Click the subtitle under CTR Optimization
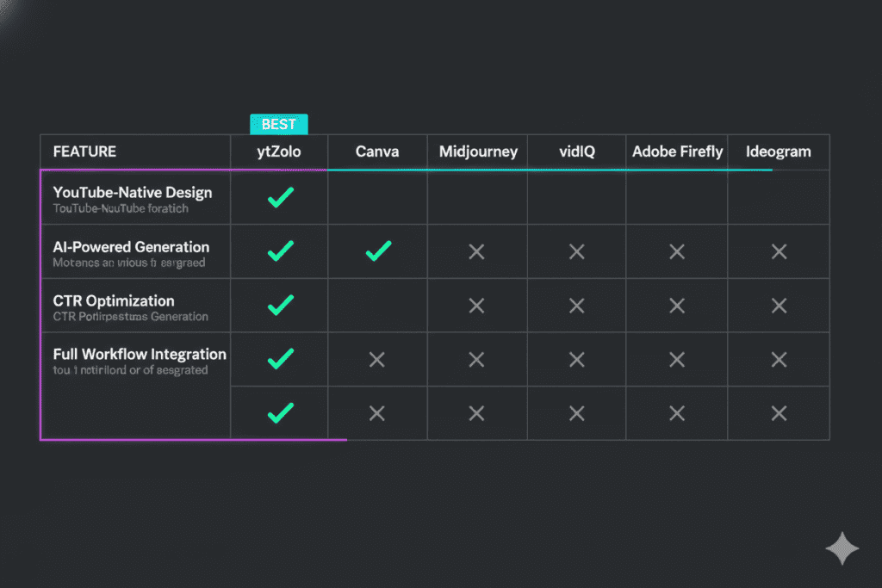Viewport: 882px width, 588px height. point(131,317)
